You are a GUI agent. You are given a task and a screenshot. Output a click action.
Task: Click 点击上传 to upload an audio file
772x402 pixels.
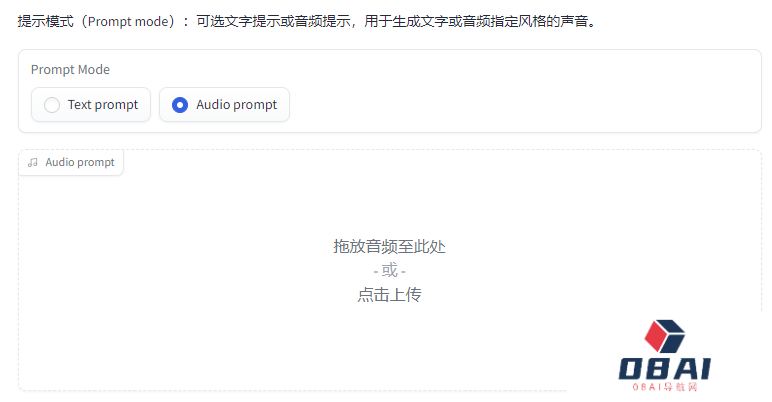389,295
